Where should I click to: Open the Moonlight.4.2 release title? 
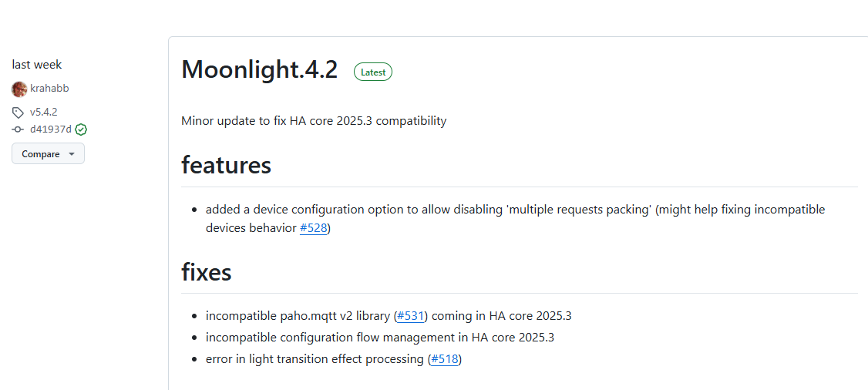(260, 69)
